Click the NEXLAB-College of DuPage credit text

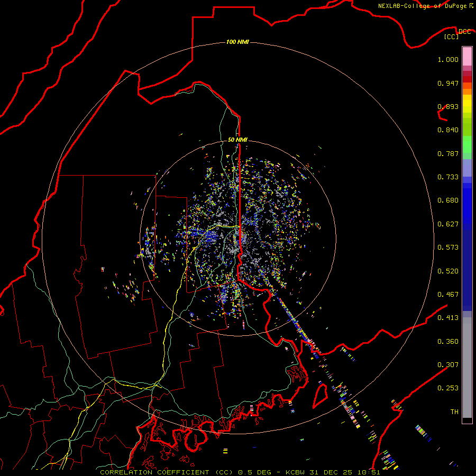(x=422, y=6)
